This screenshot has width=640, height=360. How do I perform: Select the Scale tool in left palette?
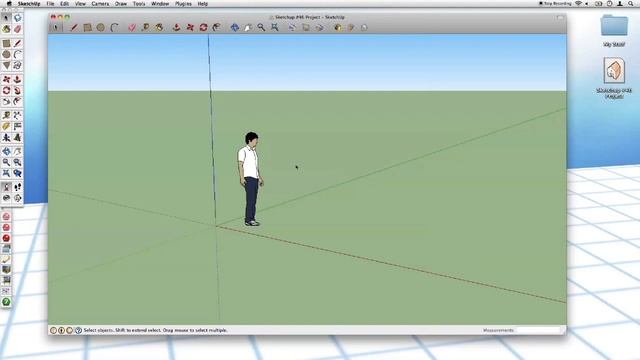point(6,101)
